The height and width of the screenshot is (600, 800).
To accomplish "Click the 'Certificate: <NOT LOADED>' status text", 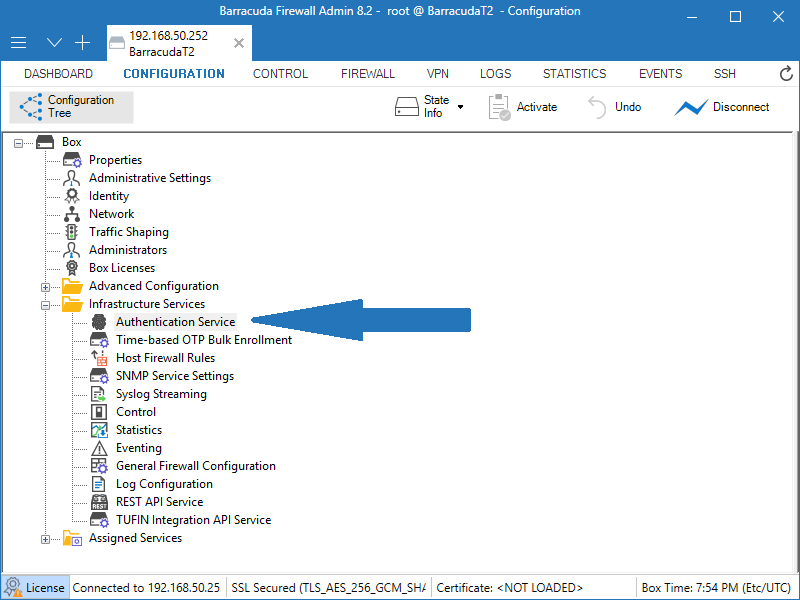I will [x=509, y=588].
